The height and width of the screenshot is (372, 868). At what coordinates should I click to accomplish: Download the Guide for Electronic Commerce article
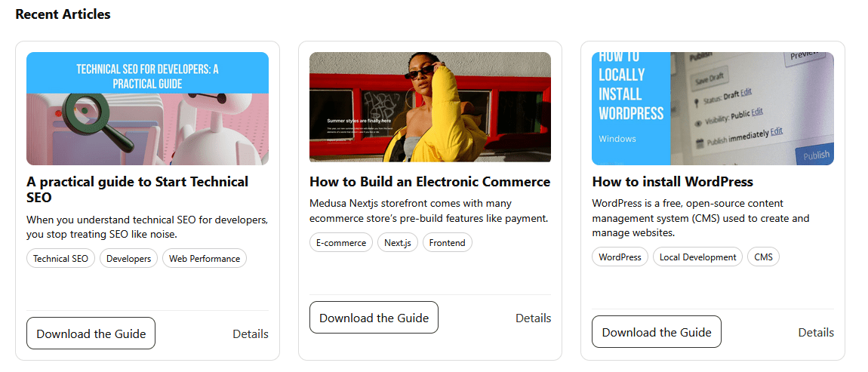point(374,317)
